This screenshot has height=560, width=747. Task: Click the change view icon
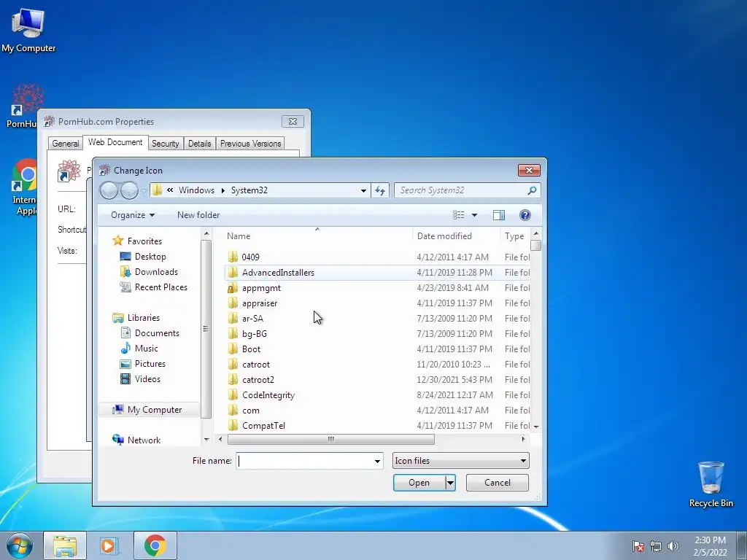[x=459, y=215]
